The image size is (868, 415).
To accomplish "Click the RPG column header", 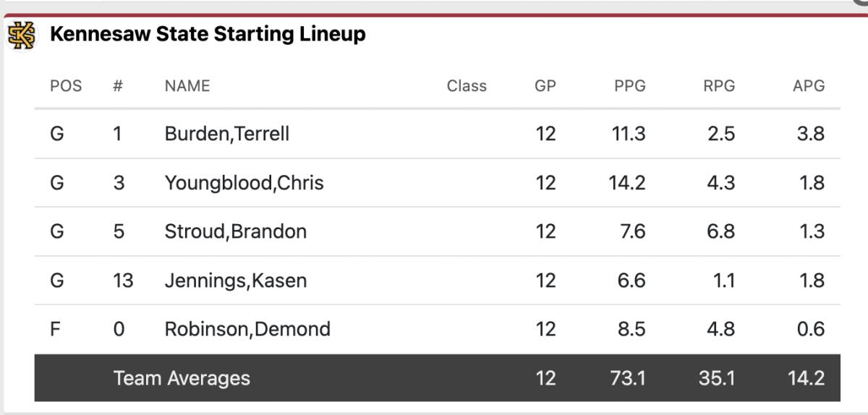I will (x=719, y=86).
